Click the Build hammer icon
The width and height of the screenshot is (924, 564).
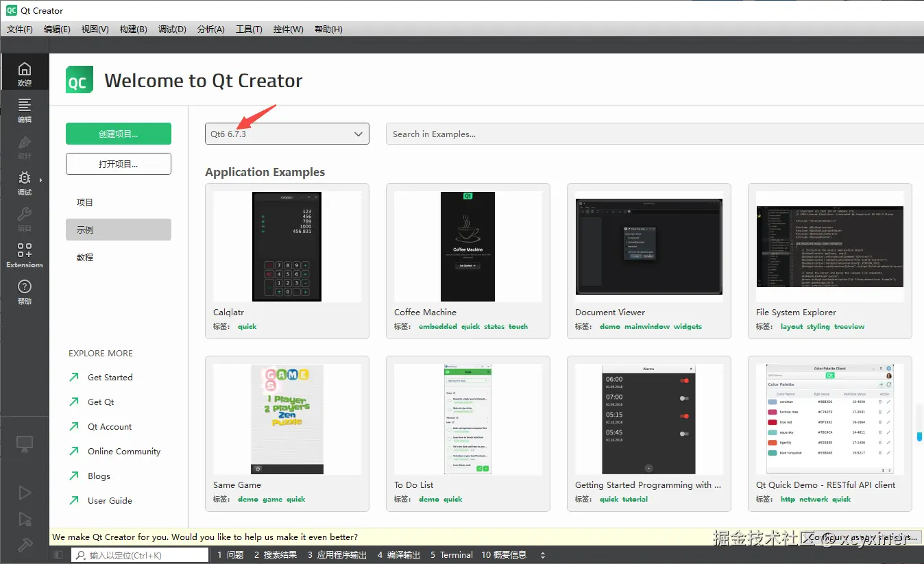click(x=25, y=545)
